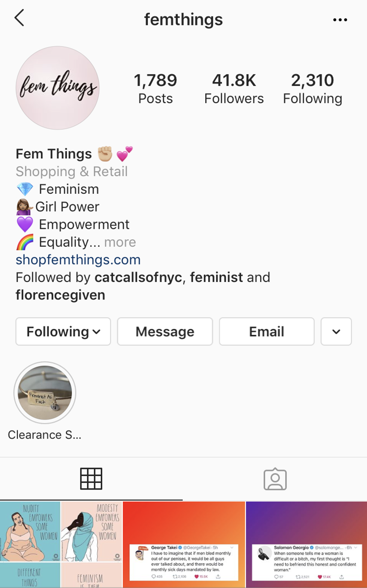
Task: Tap the fem things profile picture
Action: click(x=58, y=88)
